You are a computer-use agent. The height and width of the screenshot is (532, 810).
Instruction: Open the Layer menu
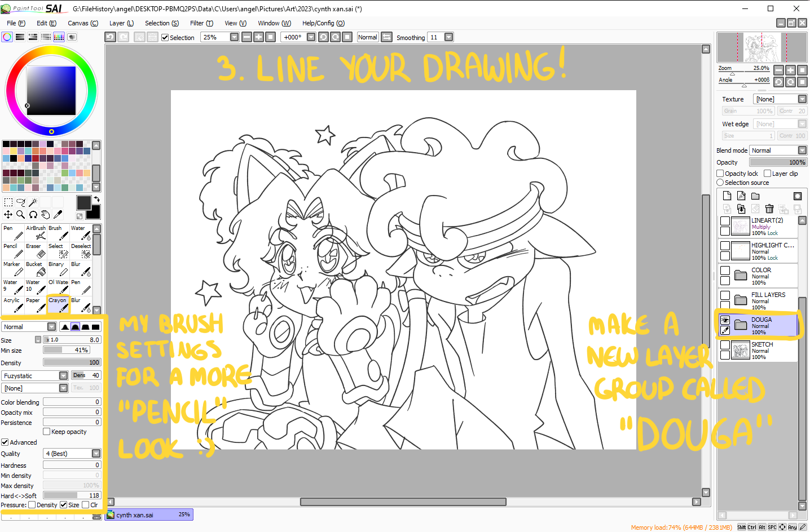click(x=121, y=23)
